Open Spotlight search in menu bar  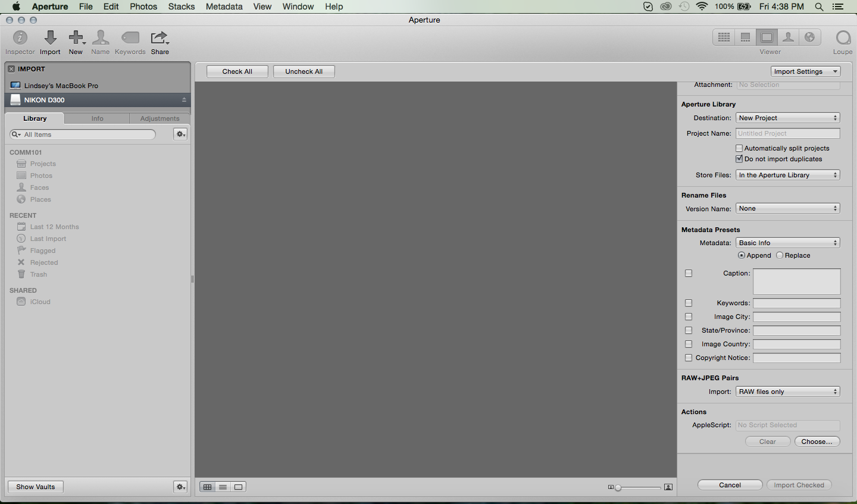point(819,7)
